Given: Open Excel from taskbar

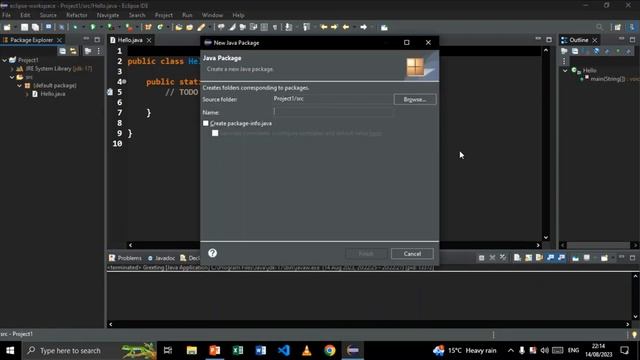Looking at the screenshot, I should pyautogui.click(x=238, y=350).
